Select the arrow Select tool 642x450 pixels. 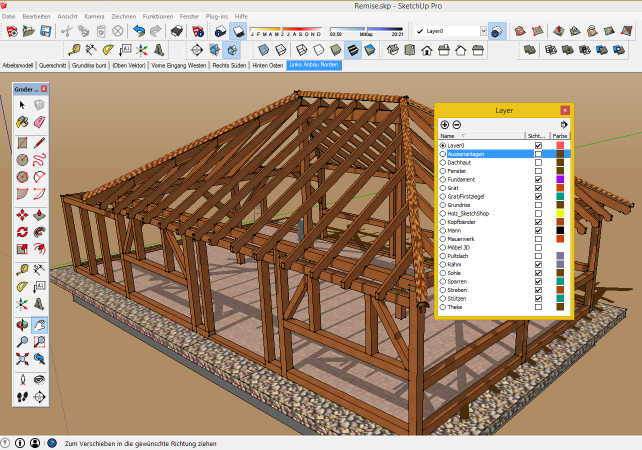tap(22, 105)
